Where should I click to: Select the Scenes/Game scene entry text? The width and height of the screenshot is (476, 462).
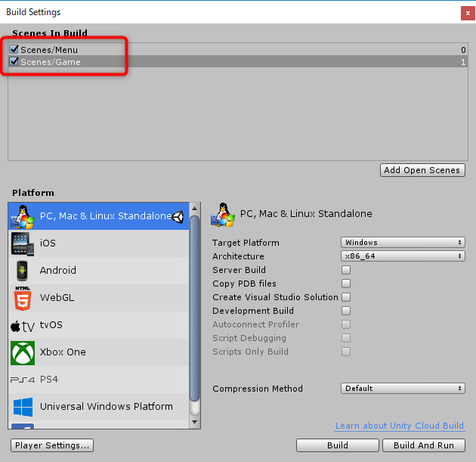coord(51,62)
